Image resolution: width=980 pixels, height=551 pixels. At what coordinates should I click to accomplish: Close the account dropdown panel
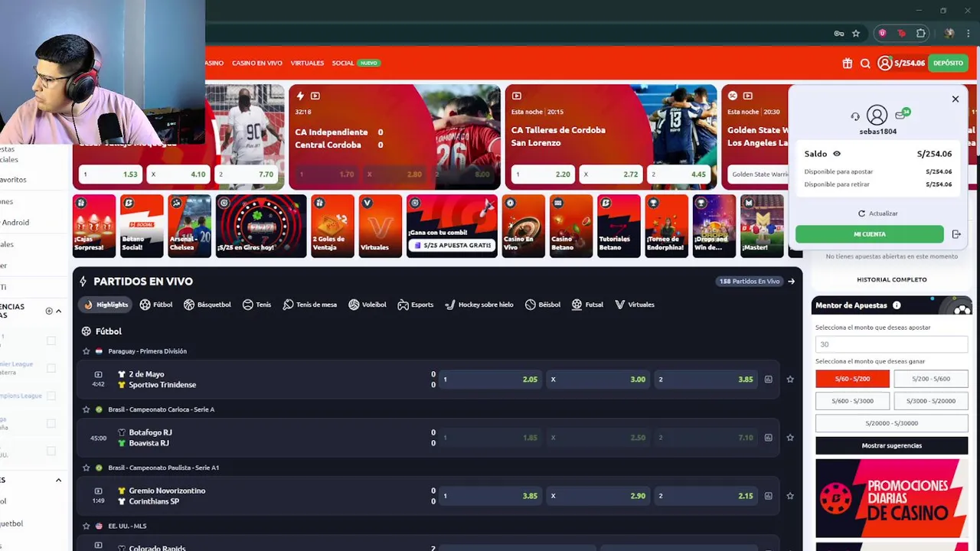(955, 99)
